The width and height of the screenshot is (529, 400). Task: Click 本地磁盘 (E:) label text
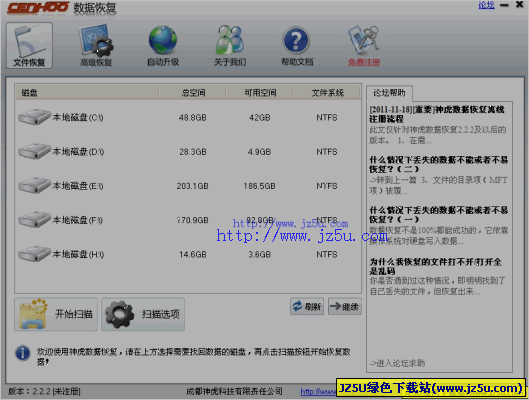(78, 186)
